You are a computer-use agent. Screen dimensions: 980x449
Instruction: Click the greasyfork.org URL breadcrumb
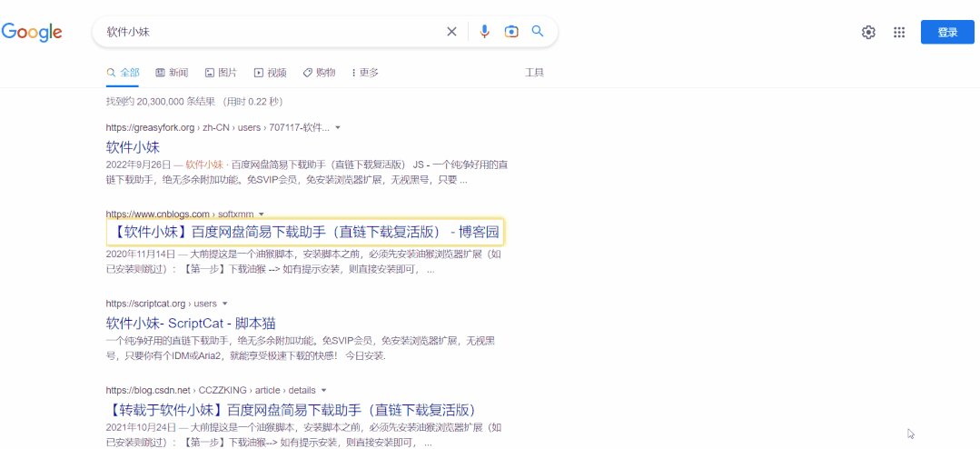click(x=218, y=127)
